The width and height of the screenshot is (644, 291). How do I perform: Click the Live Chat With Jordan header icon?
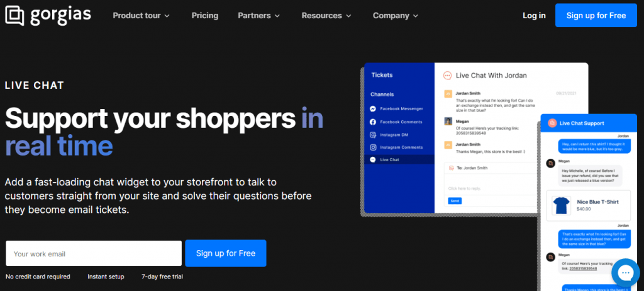(447, 75)
